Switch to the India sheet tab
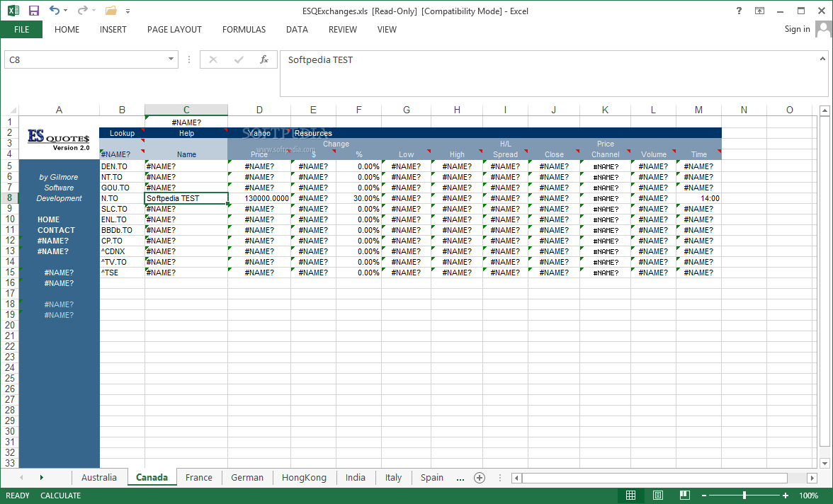 356,477
